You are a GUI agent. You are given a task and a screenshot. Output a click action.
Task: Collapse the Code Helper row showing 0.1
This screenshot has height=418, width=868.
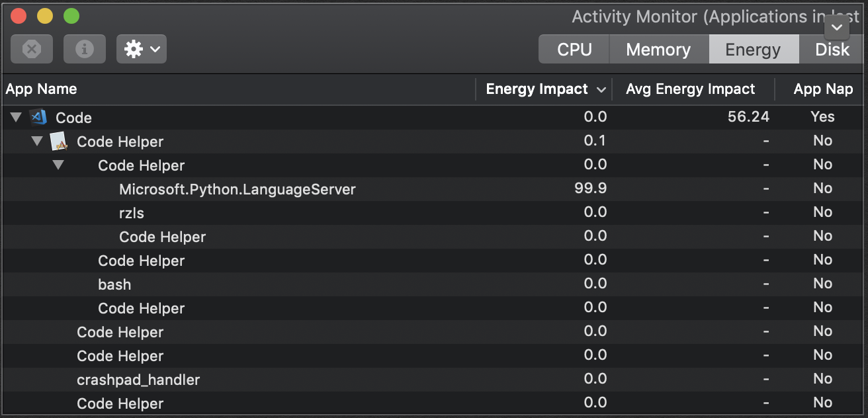coord(37,141)
